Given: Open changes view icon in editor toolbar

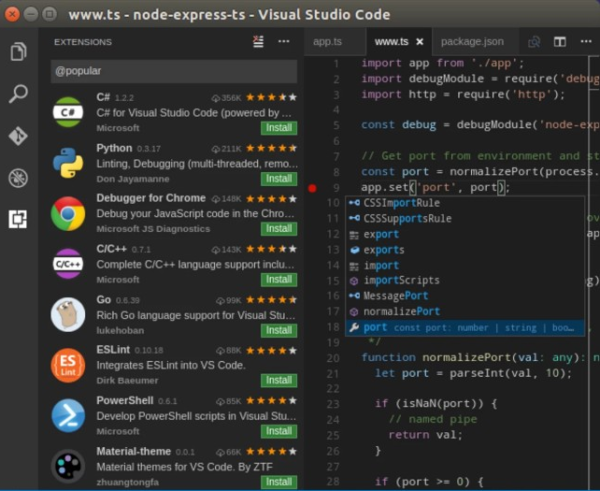Looking at the screenshot, I should [x=534, y=41].
